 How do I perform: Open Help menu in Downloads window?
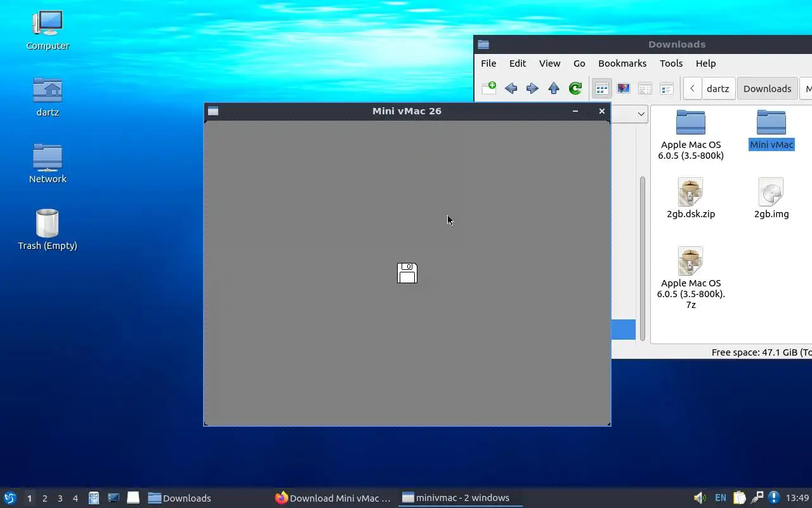pos(705,63)
